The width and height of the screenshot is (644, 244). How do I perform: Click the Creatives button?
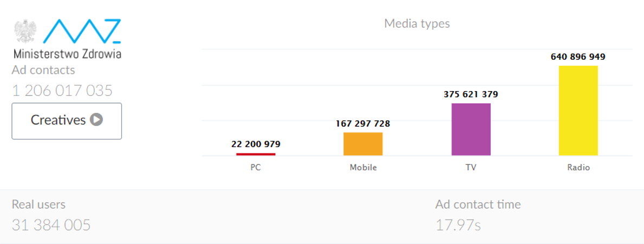click(67, 121)
